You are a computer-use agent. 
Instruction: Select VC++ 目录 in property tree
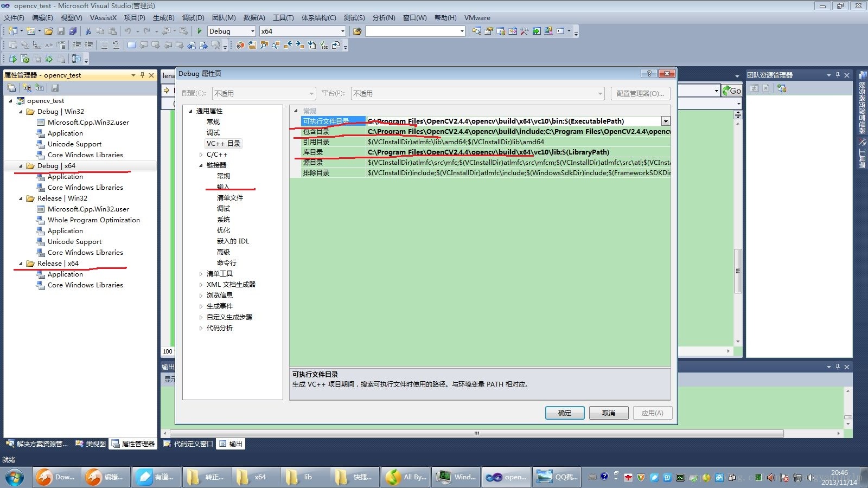coord(224,144)
